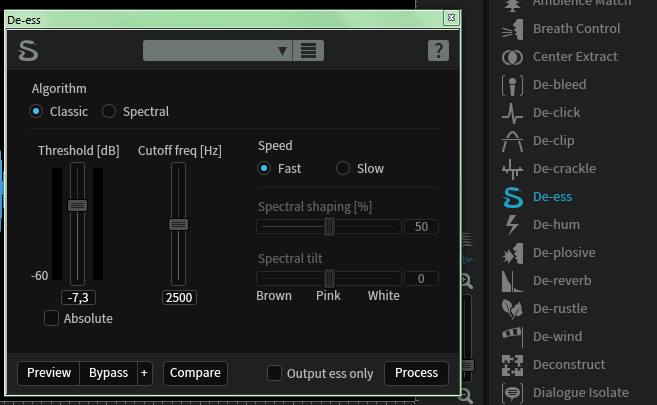Image resolution: width=657 pixels, height=405 pixels.
Task: Select De-rustle in module list
Action: coord(560,309)
